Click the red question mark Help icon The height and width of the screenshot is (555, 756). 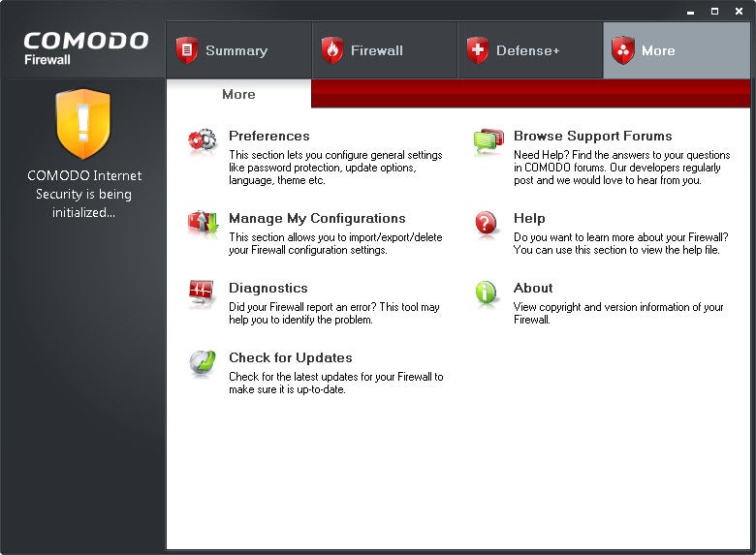(486, 224)
